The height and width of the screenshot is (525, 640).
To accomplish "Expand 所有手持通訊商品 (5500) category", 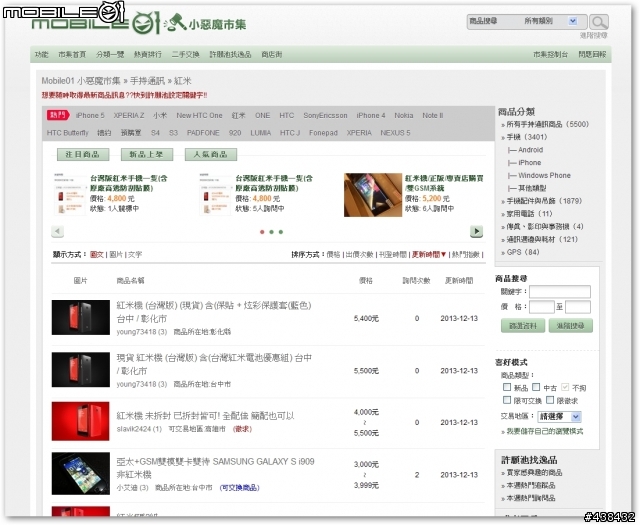I will [547, 124].
